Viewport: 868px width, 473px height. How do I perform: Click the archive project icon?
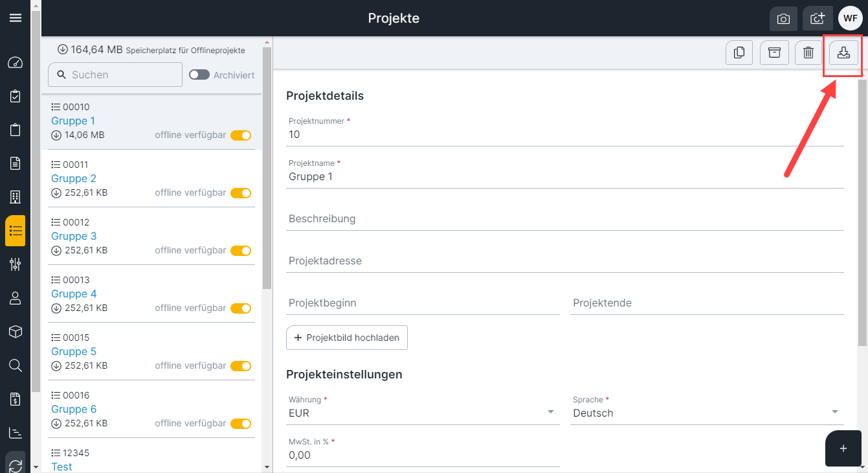[774, 52]
